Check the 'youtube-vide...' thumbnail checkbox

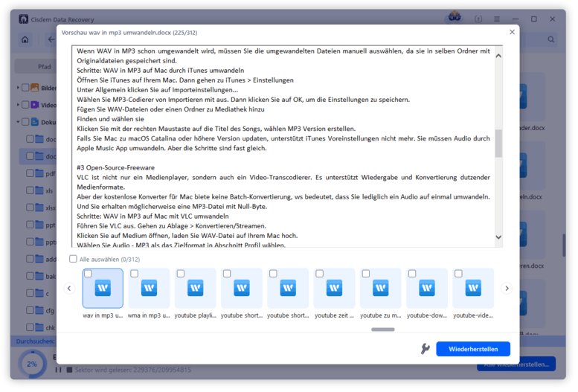click(458, 274)
